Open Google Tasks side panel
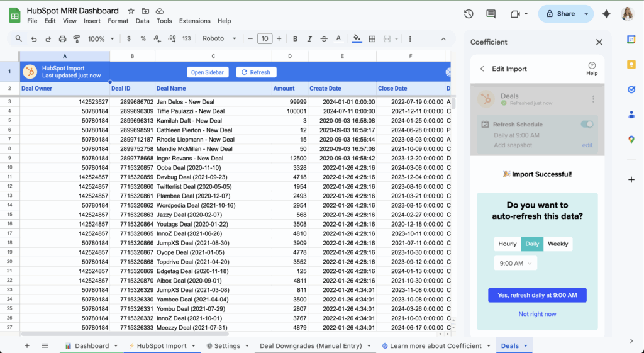 pyautogui.click(x=631, y=89)
